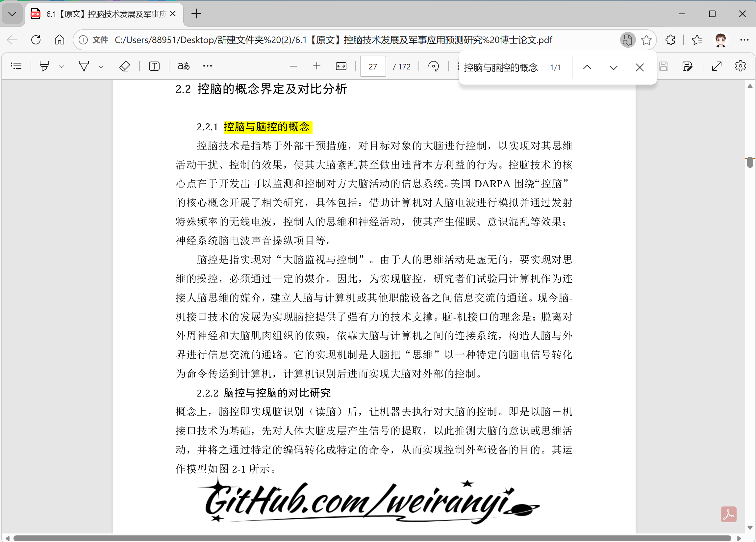Rotate the PDF page
This screenshot has height=542, width=756.
(434, 66)
